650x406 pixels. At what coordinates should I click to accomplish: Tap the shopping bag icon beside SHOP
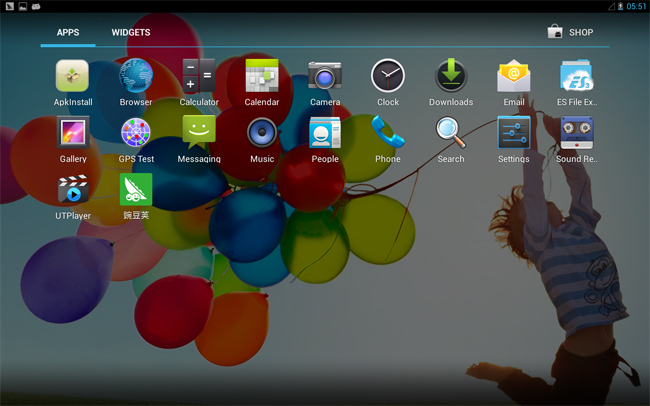click(x=555, y=32)
